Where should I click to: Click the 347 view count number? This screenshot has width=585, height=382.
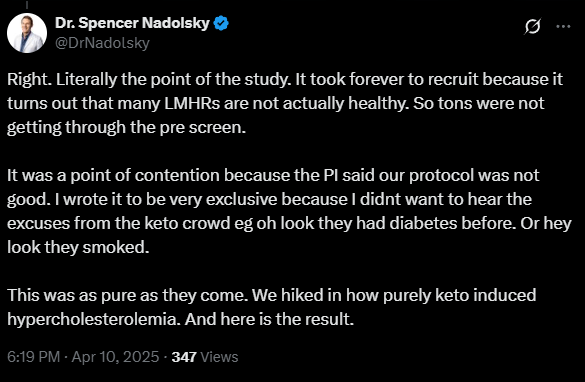(184, 357)
